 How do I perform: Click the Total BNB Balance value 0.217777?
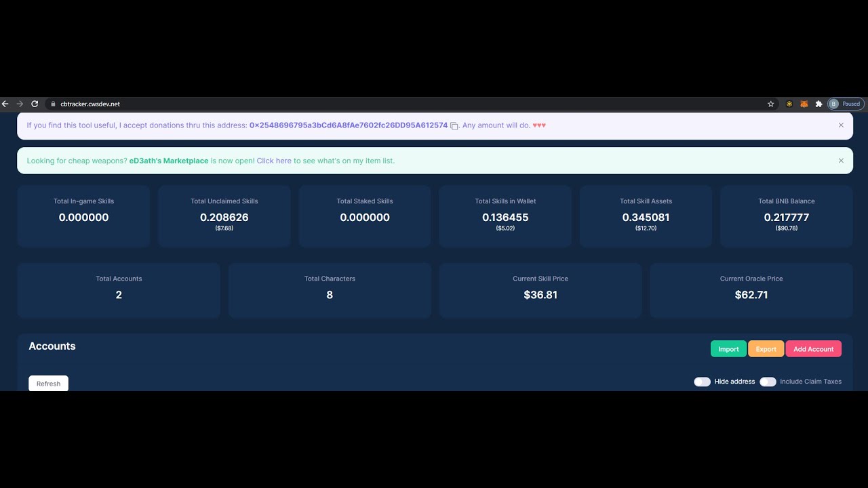(787, 218)
